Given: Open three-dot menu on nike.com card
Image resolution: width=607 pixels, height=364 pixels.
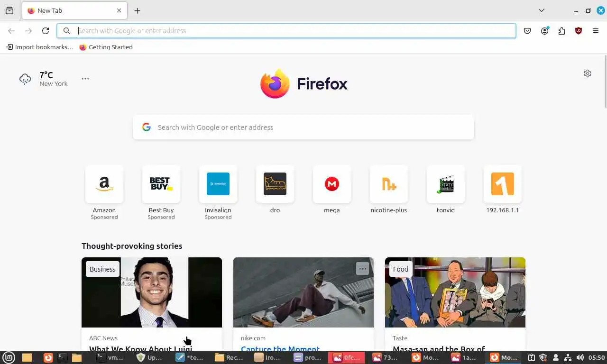Looking at the screenshot, I should pos(362,269).
